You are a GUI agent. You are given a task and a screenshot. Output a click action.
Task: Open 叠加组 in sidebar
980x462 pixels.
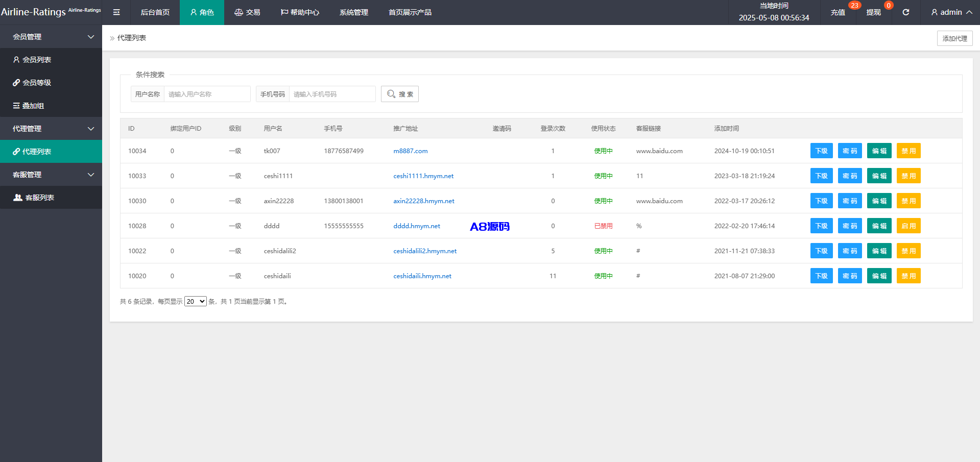pyautogui.click(x=51, y=106)
